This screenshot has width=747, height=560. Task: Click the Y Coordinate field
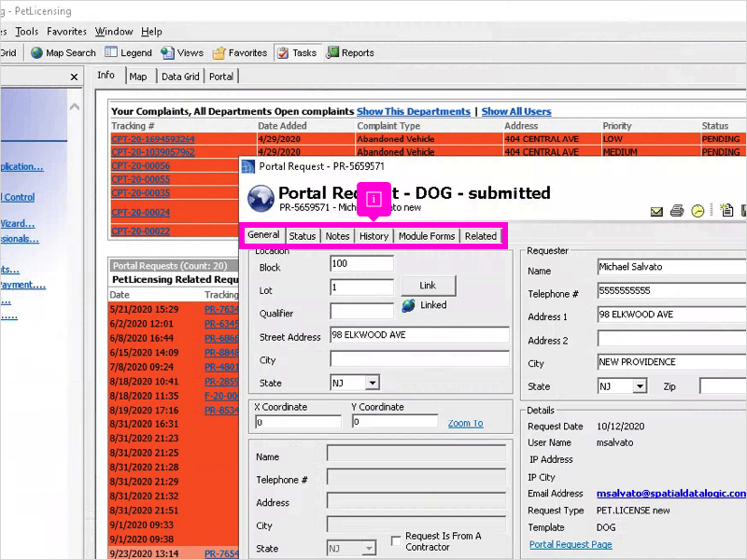point(395,422)
